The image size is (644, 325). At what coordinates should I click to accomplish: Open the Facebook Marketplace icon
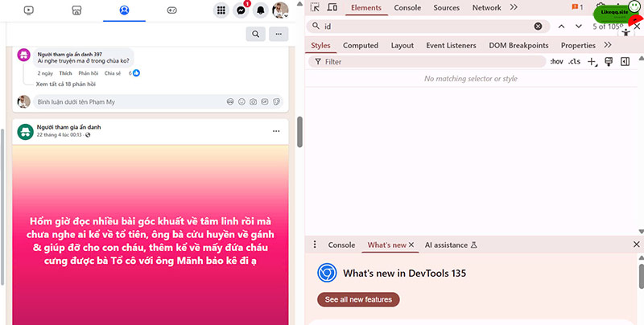pos(76,10)
